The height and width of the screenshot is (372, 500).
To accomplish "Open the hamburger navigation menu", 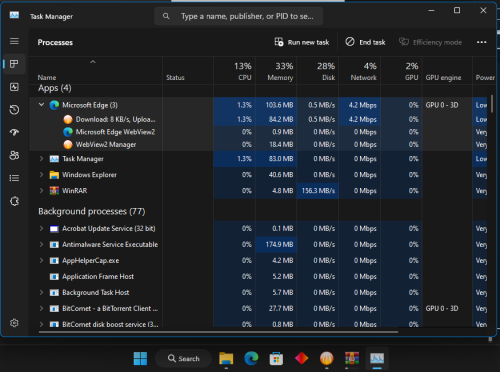I will [x=14, y=41].
